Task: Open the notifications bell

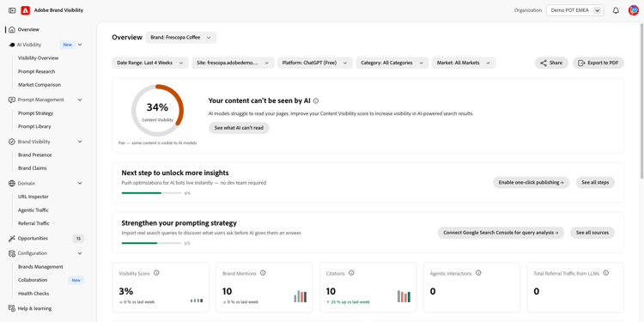Action: pos(616,10)
